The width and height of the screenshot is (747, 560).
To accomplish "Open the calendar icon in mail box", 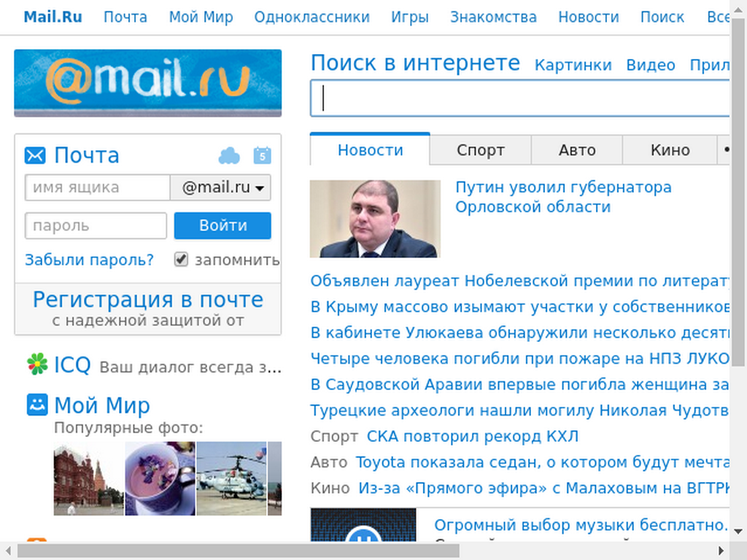I will (x=263, y=156).
